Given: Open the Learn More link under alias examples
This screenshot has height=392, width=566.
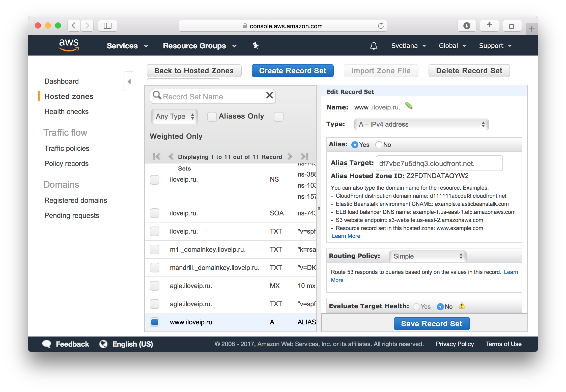Looking at the screenshot, I should point(346,236).
